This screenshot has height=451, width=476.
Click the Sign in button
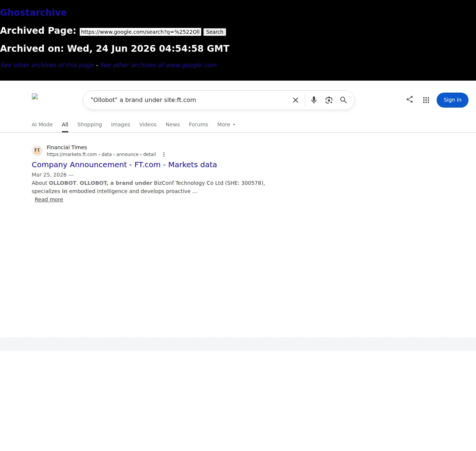452,100
